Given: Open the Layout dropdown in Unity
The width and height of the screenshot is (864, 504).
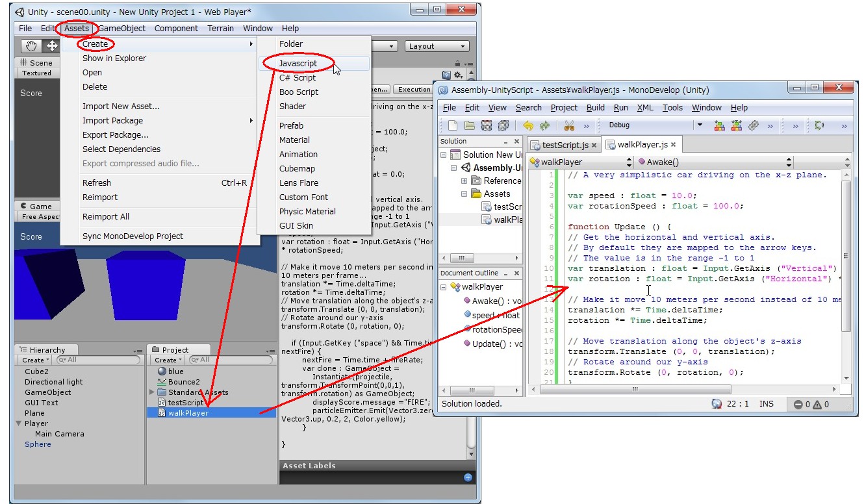Looking at the screenshot, I should (x=437, y=46).
